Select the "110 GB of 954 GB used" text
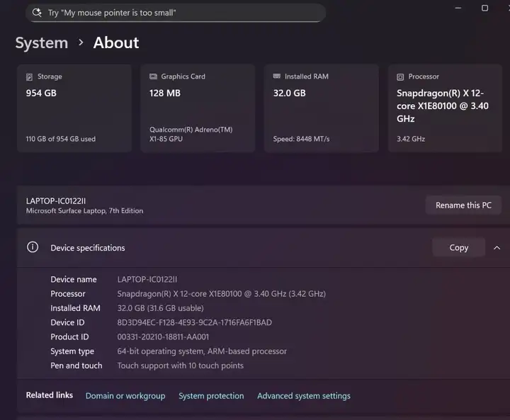The image size is (510, 420). [61, 139]
